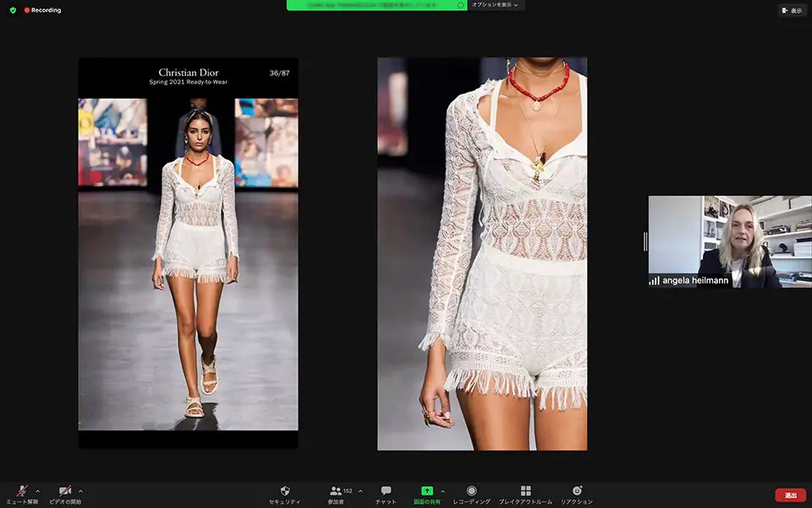Expand the arrow beside the 参加者 count

point(360,491)
